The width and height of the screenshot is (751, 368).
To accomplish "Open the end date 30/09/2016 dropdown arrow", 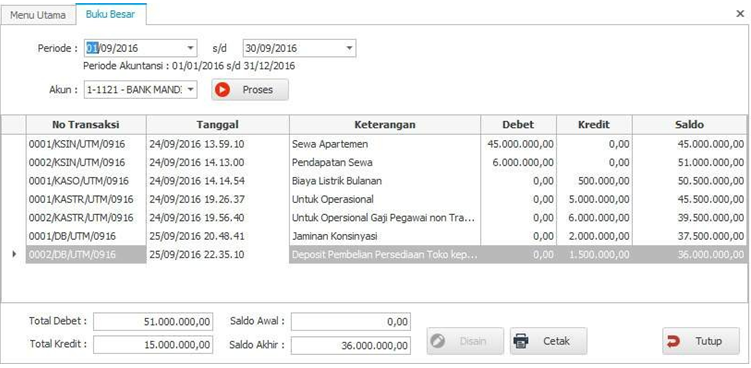I will (349, 48).
